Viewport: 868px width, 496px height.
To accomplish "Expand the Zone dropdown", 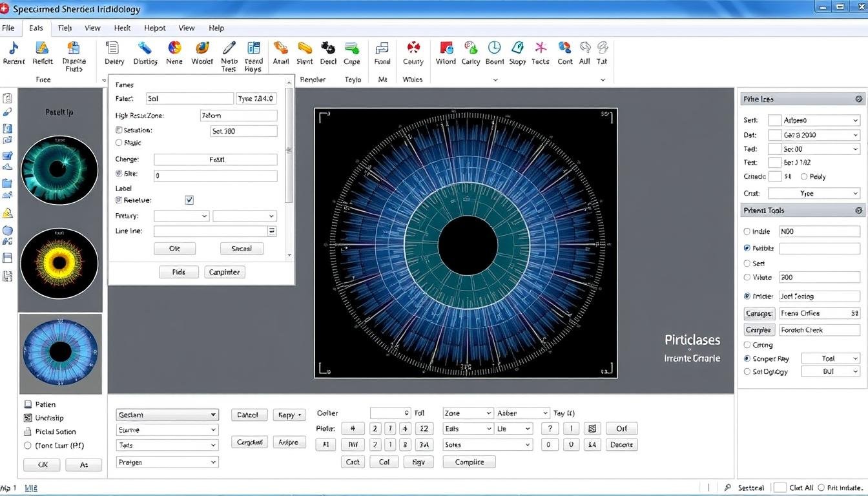I will (x=468, y=413).
